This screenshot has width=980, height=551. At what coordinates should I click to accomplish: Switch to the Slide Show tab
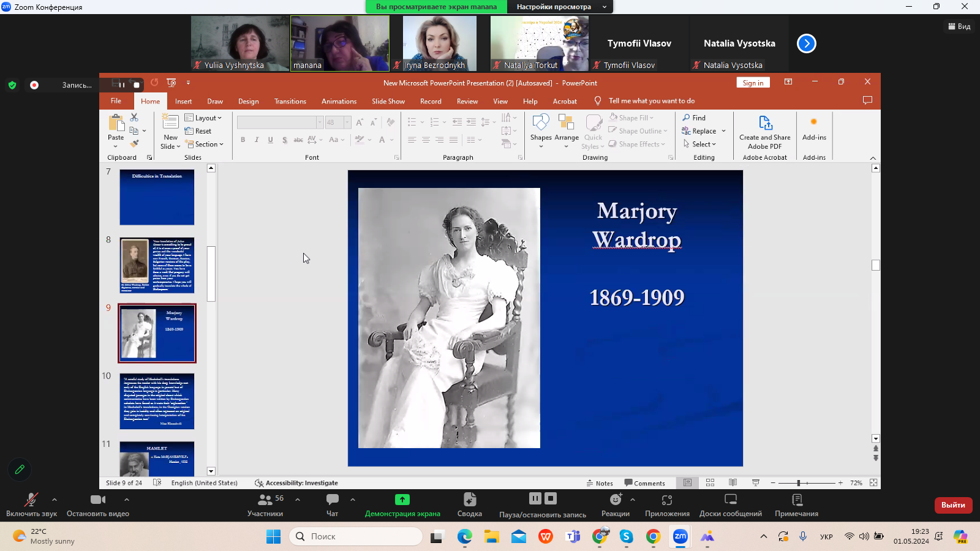tap(388, 102)
